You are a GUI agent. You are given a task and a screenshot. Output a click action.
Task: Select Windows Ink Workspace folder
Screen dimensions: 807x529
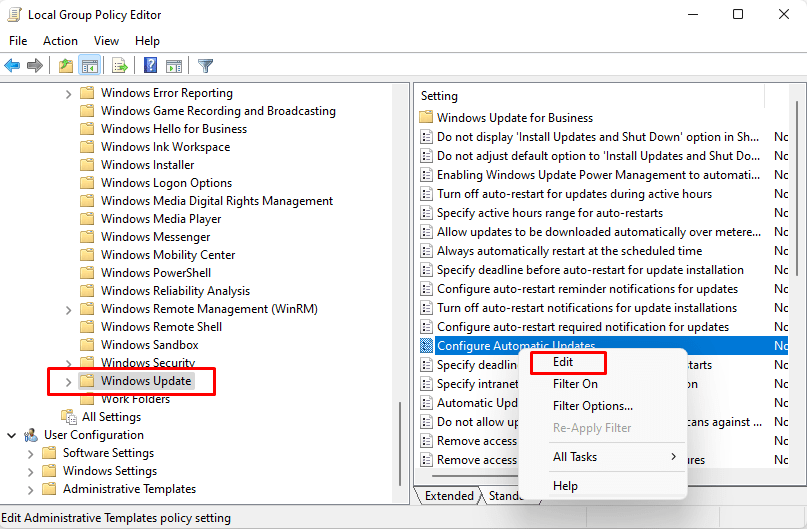click(165, 147)
